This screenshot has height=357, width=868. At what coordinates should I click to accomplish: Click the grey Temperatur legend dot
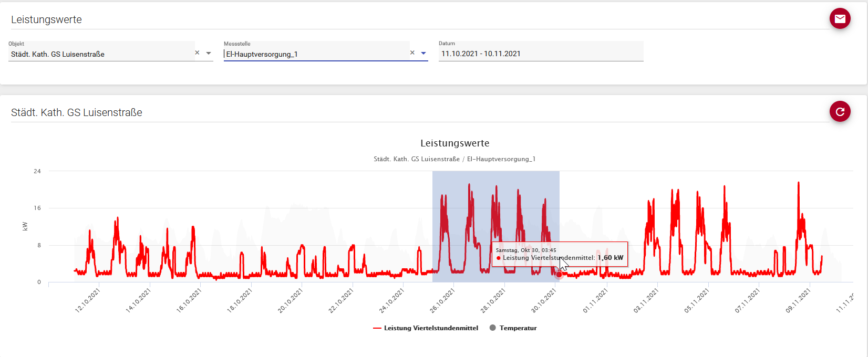[x=493, y=328]
